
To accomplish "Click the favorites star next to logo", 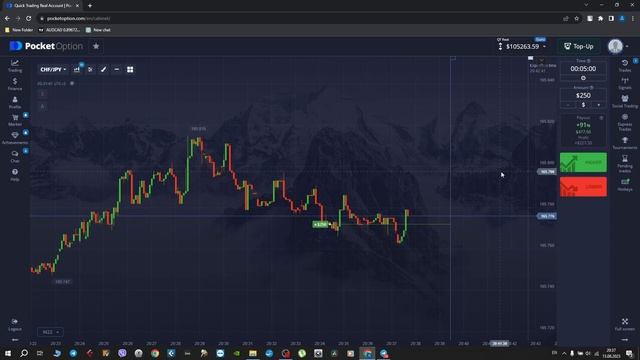I will click(x=96, y=46).
